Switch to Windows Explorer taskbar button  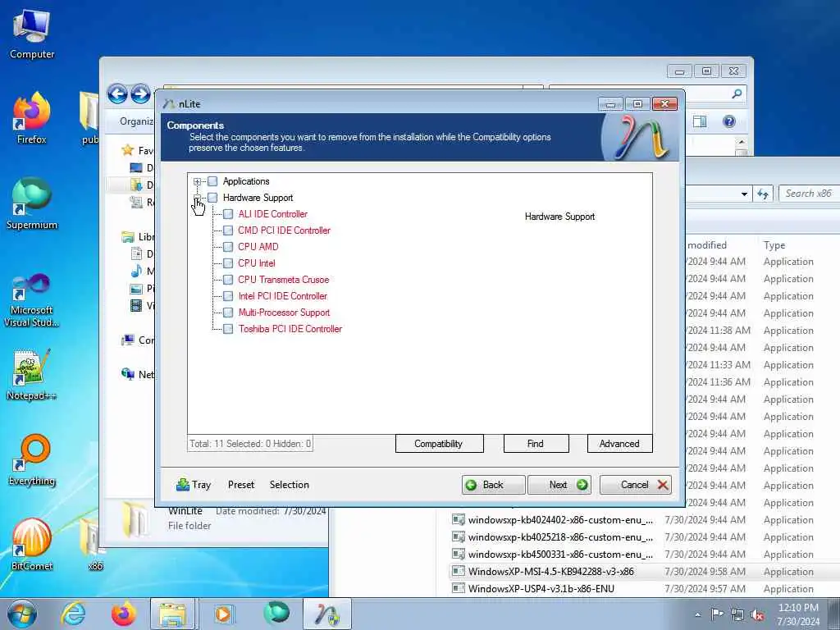173,614
